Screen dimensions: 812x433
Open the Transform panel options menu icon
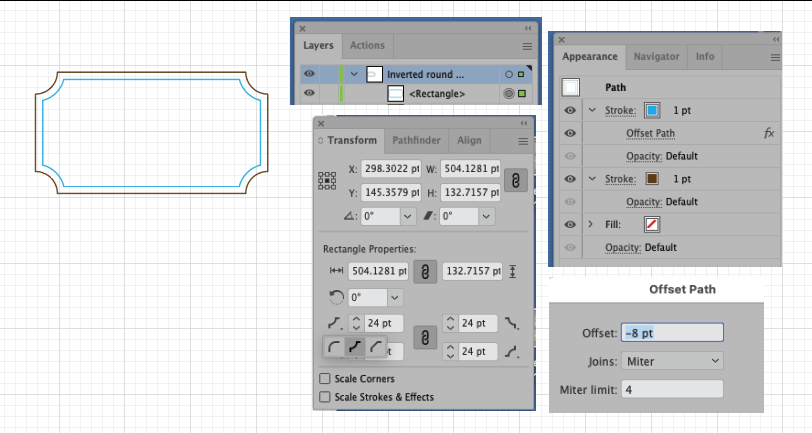click(x=523, y=141)
